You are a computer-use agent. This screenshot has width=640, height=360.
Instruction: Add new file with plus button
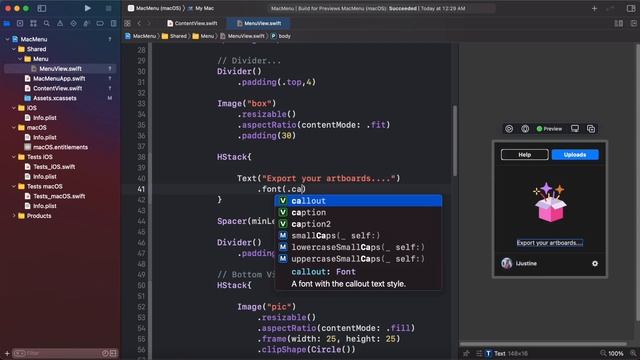point(7,353)
